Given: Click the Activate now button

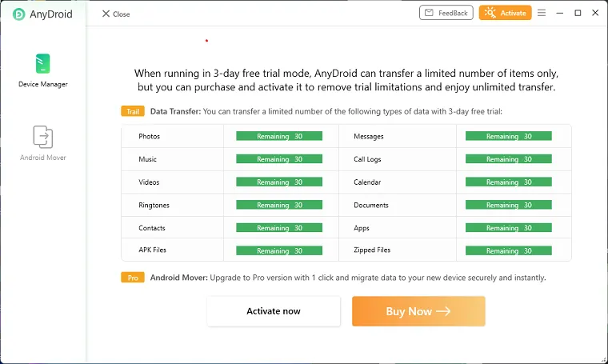Looking at the screenshot, I should tap(274, 311).
